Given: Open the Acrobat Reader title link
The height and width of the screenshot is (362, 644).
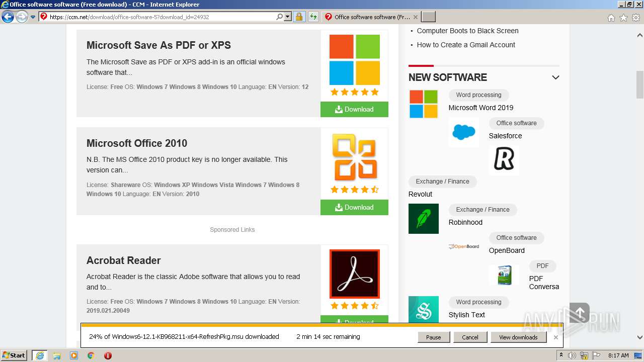Looking at the screenshot, I should 124,260.
